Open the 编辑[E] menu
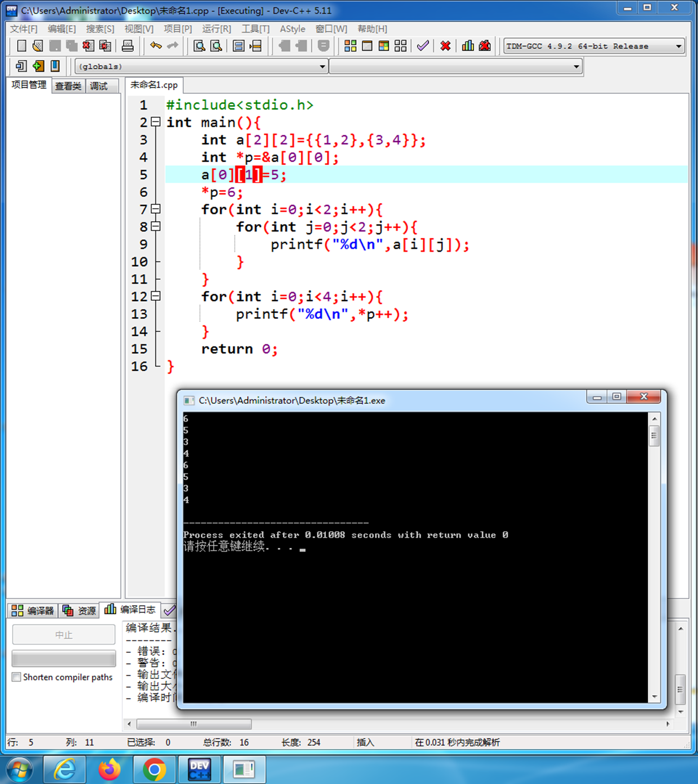Viewport: 698px width, 784px height. [62, 29]
